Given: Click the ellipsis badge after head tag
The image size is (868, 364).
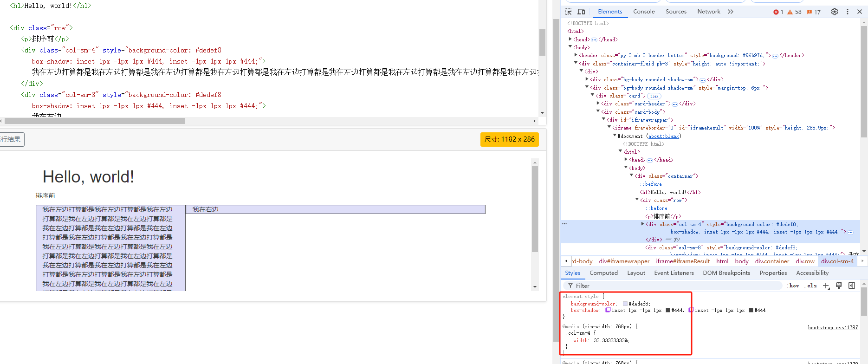Looking at the screenshot, I should point(594,40).
